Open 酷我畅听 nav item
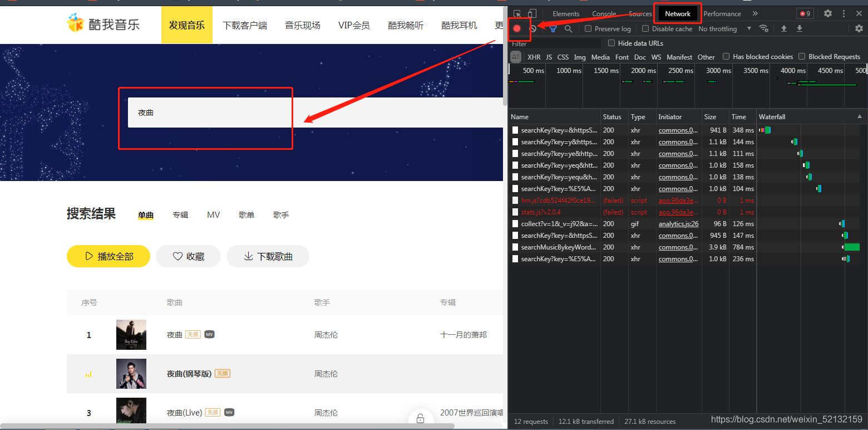The image size is (868, 430). coord(406,25)
